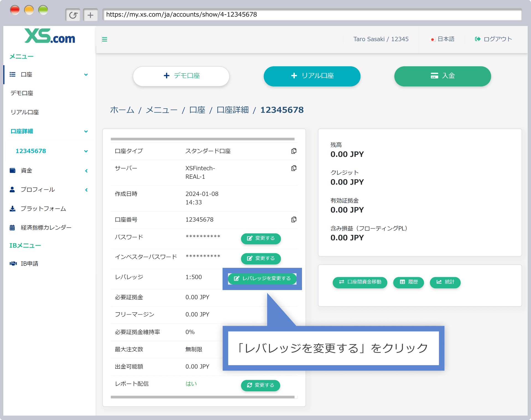
Task: Select account 12345678 in the sidebar
Action: (x=31, y=151)
